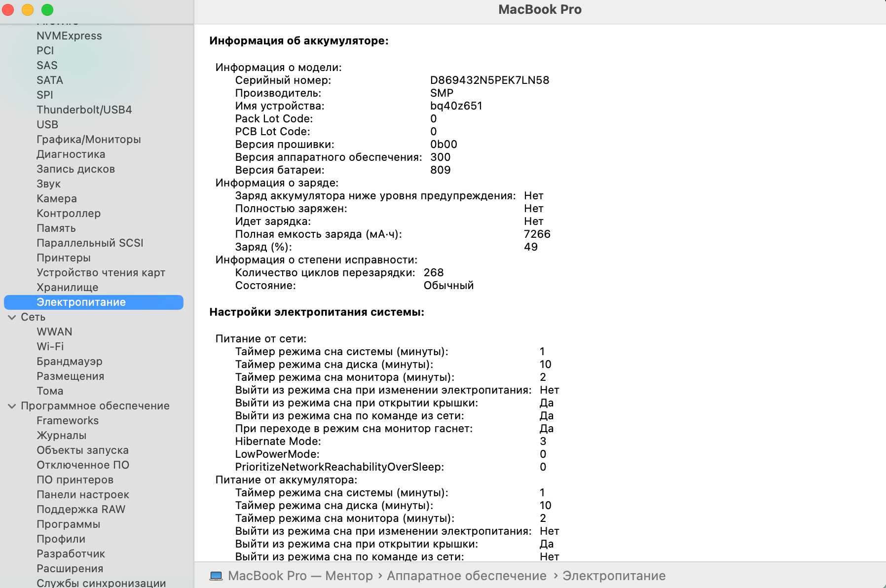Select Размещения under Сеть
The width and height of the screenshot is (886, 588).
(x=71, y=376)
